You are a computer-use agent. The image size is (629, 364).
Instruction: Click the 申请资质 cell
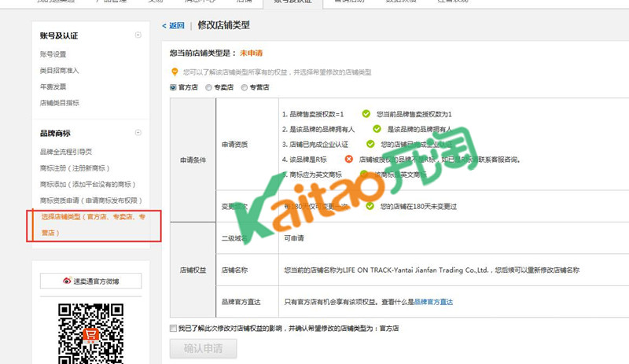tap(248, 144)
